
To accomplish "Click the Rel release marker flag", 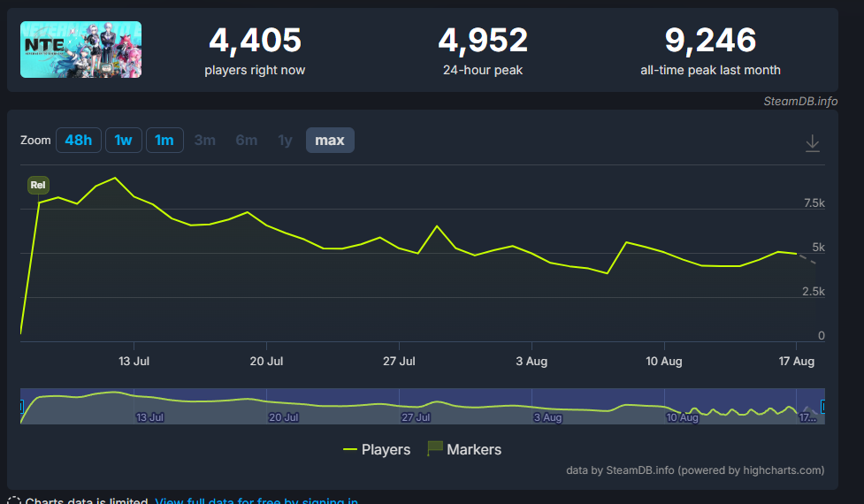I will coord(38,185).
